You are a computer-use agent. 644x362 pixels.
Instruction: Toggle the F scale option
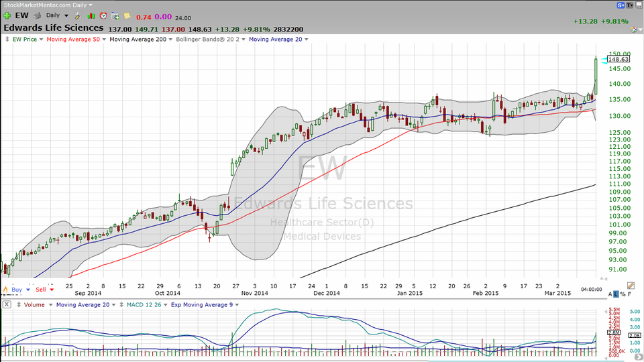click(630, 294)
